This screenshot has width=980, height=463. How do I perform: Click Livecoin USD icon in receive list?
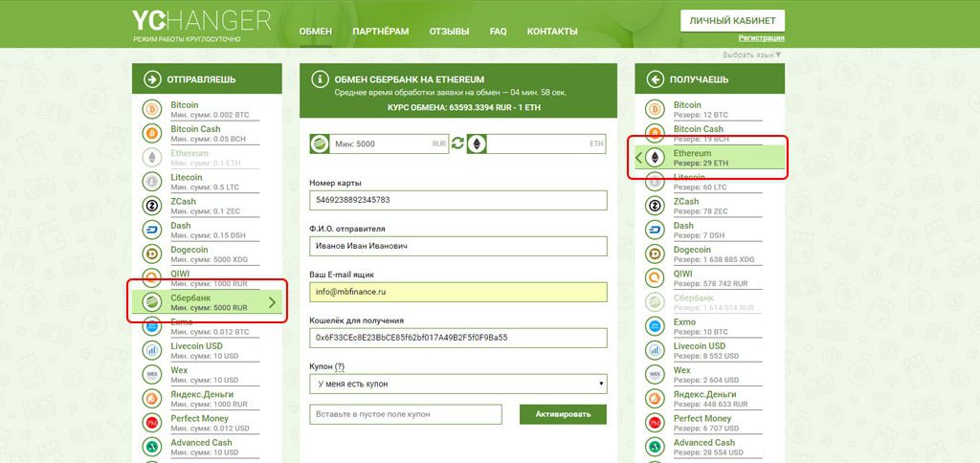point(655,350)
